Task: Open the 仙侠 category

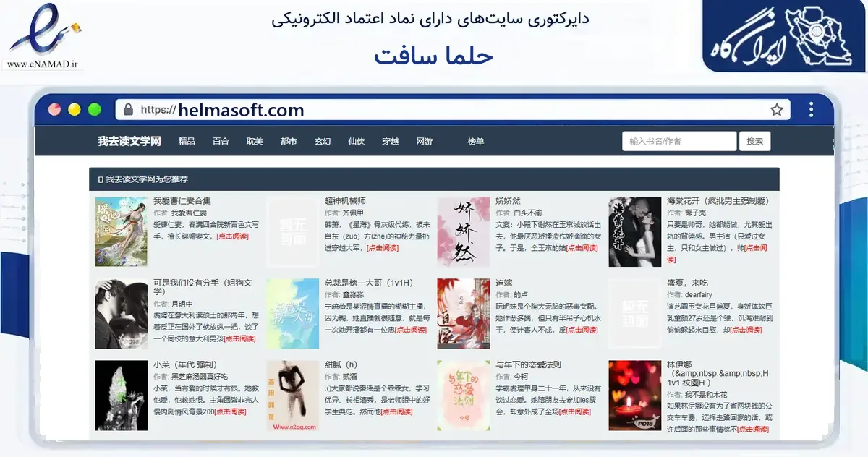Action: (x=357, y=141)
